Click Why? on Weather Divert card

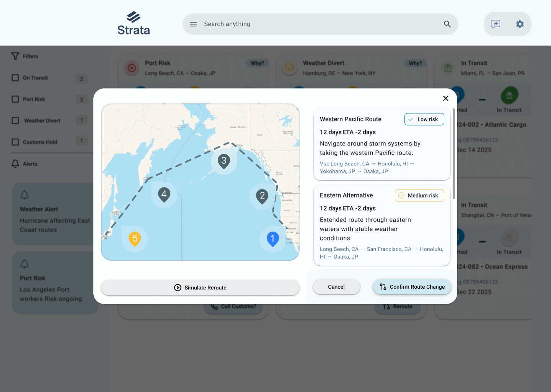coord(415,63)
